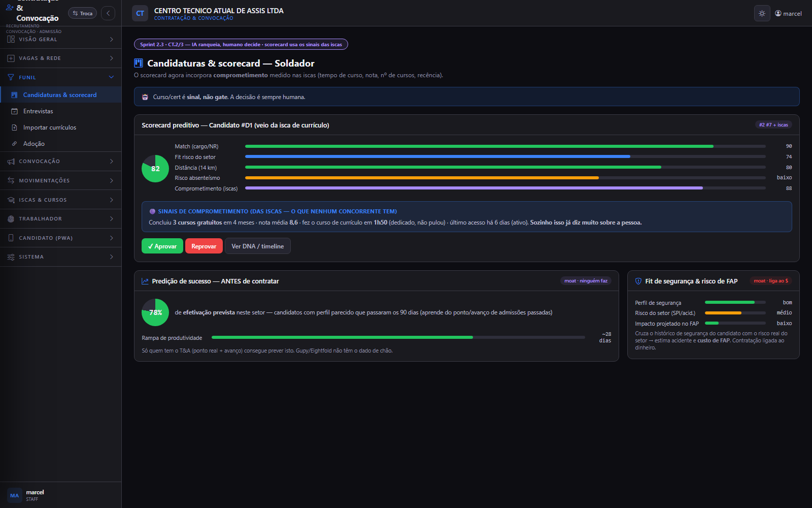This screenshot has width=812, height=508.
Task: Open the Entrevistas menu item
Action: click(x=61, y=111)
